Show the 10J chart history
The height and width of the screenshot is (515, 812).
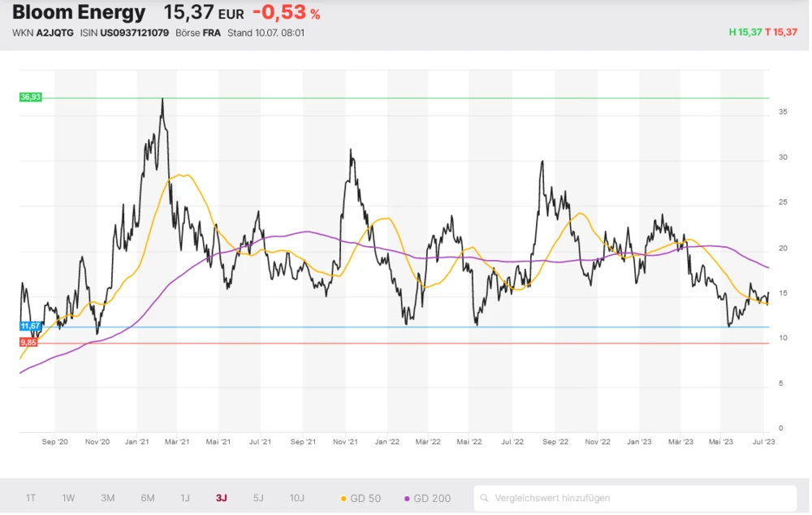pyautogui.click(x=297, y=498)
